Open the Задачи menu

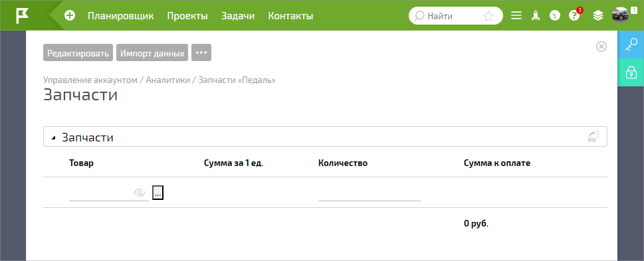[238, 16]
